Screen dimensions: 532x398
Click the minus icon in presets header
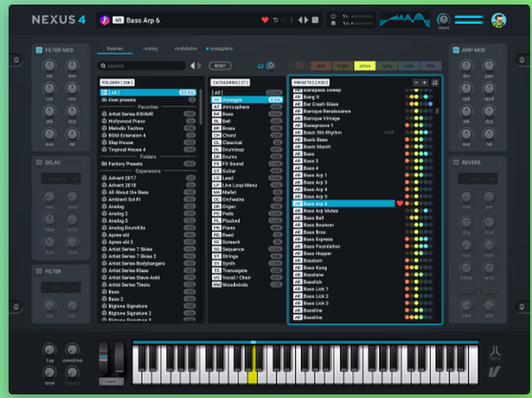tap(416, 82)
